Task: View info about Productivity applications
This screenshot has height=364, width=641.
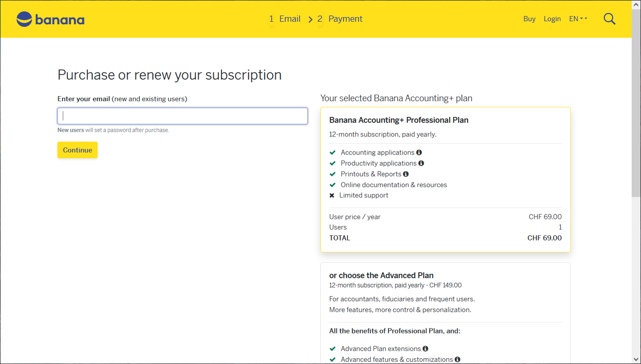Action: 422,163
